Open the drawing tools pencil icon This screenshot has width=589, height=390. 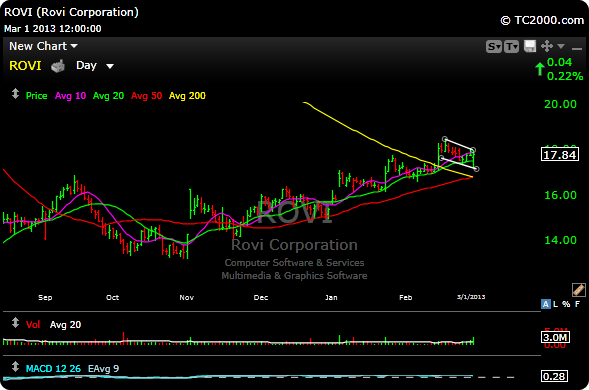[x=578, y=290]
